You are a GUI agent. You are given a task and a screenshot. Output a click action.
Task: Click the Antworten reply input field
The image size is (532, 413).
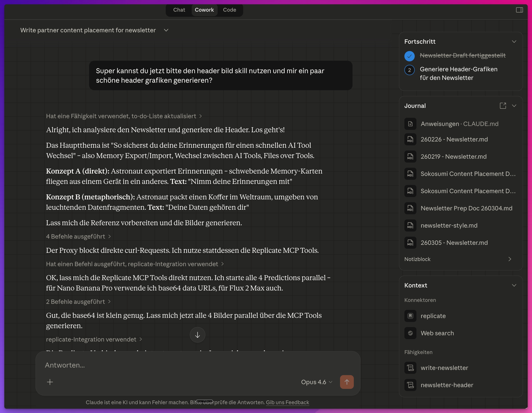170,365
